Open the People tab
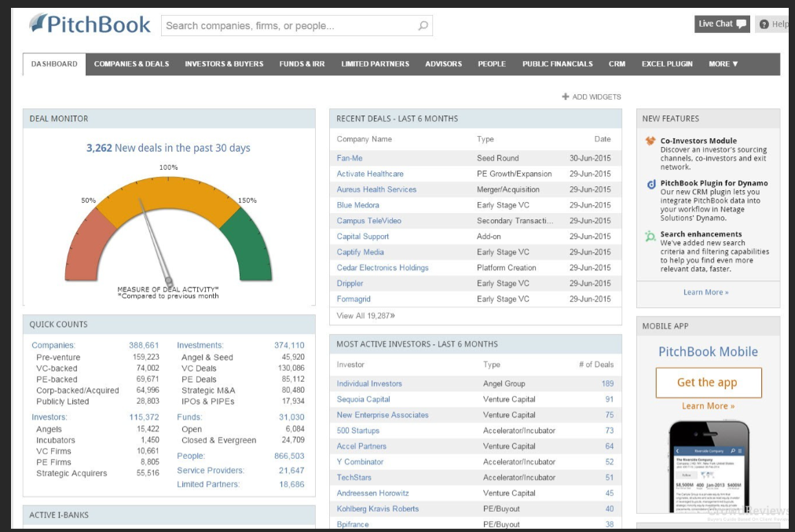This screenshot has width=795, height=532. [492, 64]
